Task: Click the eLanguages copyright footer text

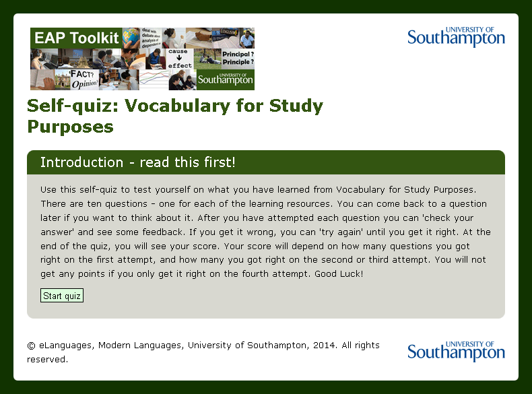Action: coord(203,352)
